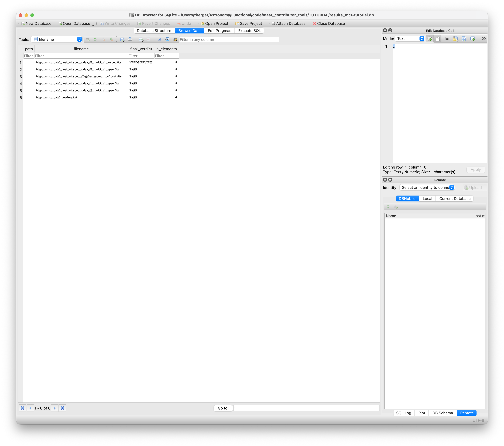Open the Identity dropdown in Remote panel
504x446 pixels.
(427, 188)
